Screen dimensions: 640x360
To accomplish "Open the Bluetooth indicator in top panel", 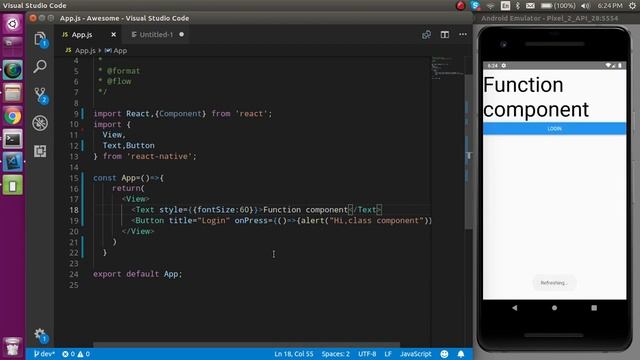I will (518, 5).
